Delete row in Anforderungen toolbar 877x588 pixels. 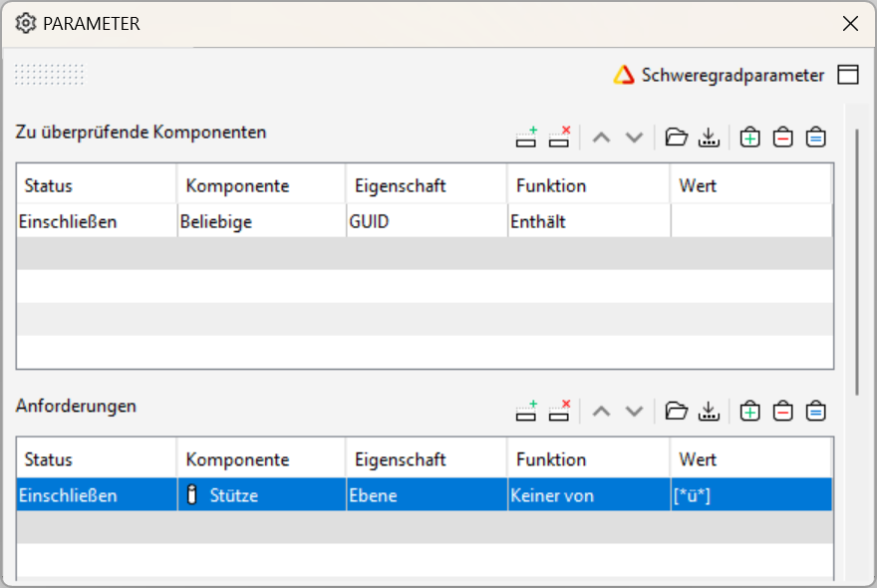point(559,412)
